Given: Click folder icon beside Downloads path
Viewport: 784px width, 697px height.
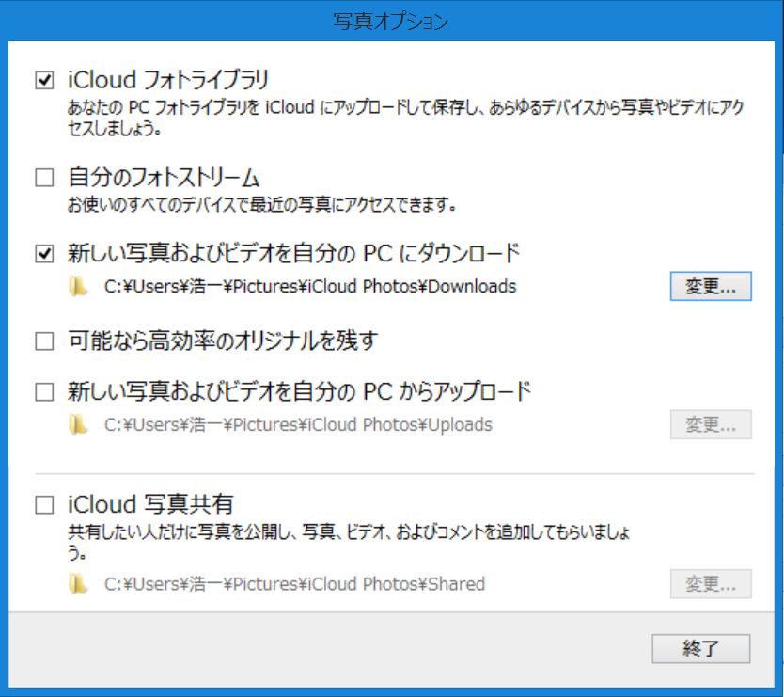Looking at the screenshot, I should [78, 286].
